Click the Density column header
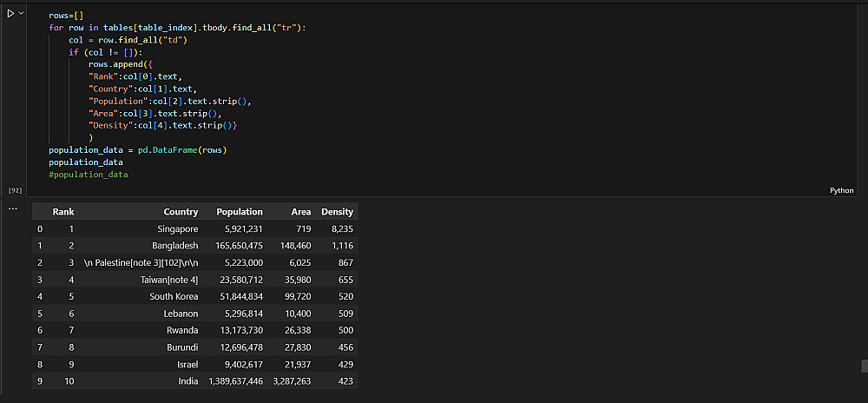The height and width of the screenshot is (403, 868). pyautogui.click(x=337, y=212)
